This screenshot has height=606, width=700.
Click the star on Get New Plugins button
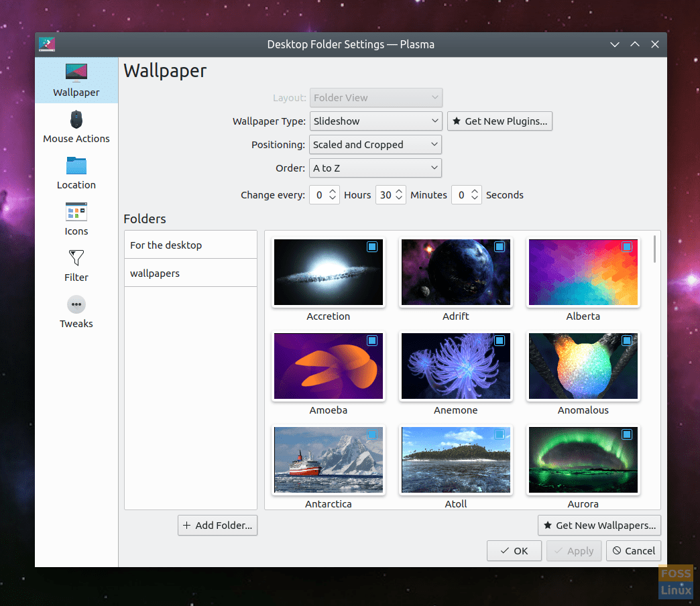pos(457,121)
